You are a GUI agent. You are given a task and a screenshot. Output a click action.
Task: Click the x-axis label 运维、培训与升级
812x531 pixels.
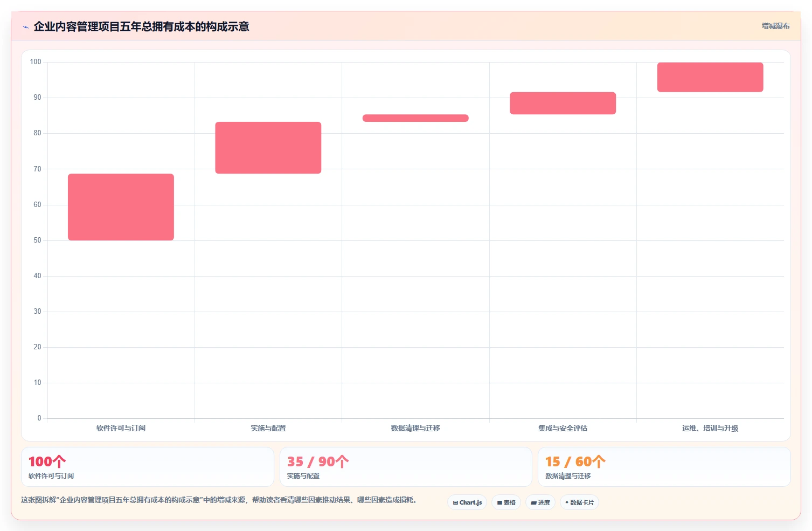click(x=710, y=428)
